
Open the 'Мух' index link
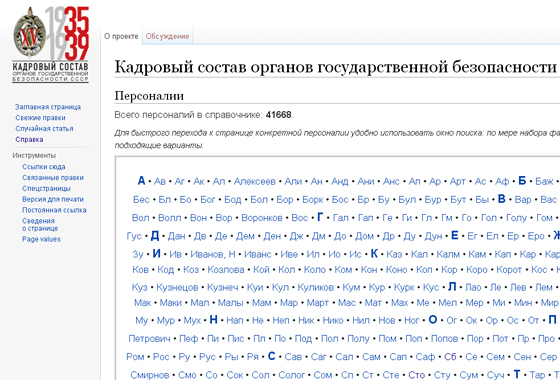coord(192,320)
